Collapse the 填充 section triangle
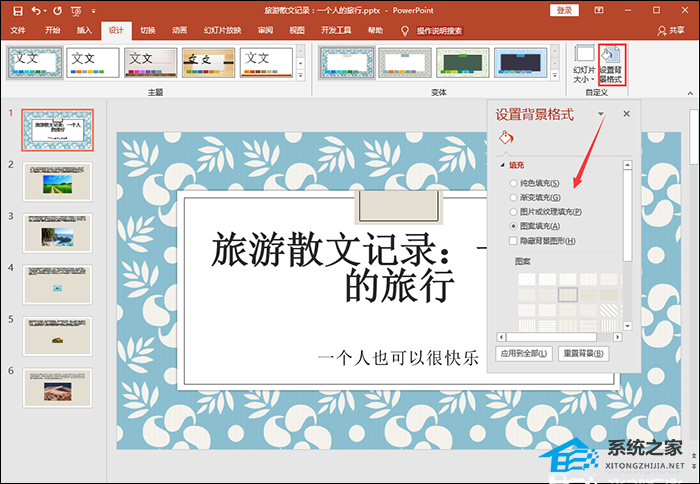The image size is (700, 484). coord(503,165)
